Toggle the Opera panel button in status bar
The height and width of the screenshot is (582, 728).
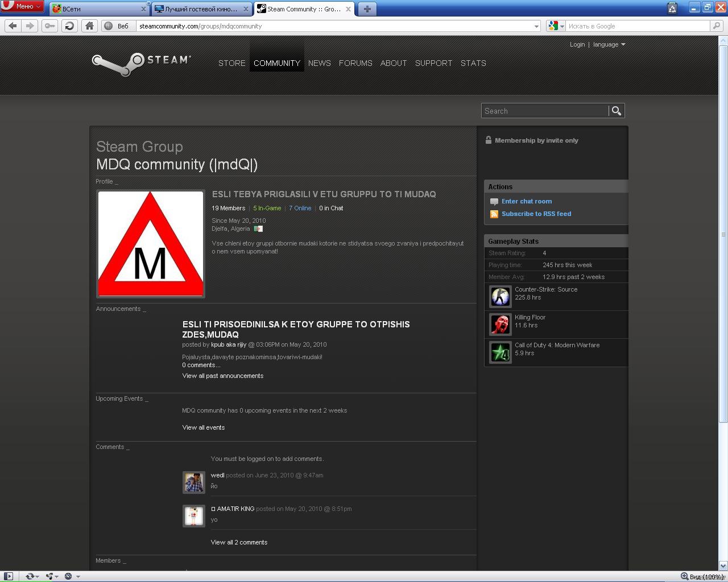pos(8,576)
